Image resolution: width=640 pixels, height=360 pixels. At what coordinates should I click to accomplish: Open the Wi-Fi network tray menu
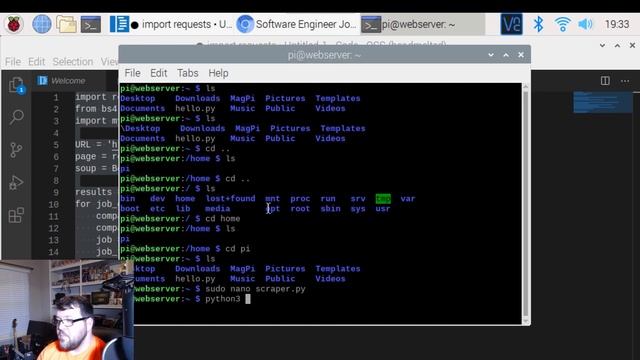coord(562,24)
